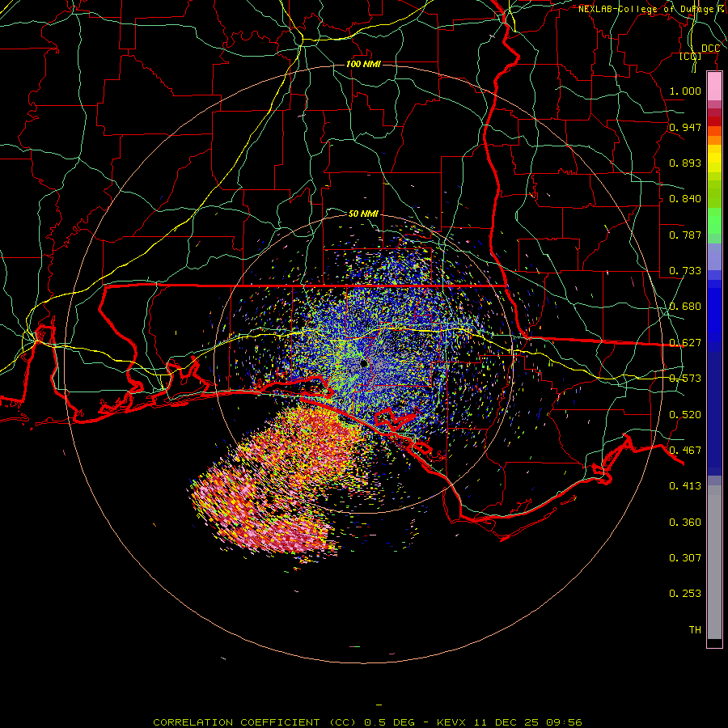Select the 0.627 scale value
The height and width of the screenshot is (728, 728).
tap(685, 342)
